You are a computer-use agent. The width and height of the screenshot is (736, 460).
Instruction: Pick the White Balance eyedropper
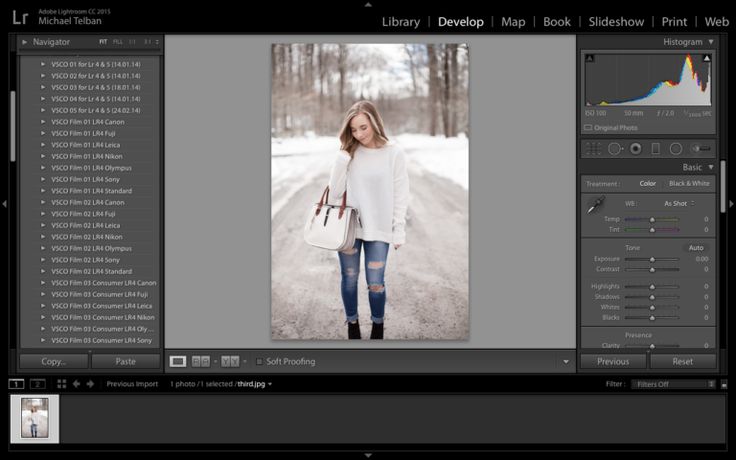(595, 205)
